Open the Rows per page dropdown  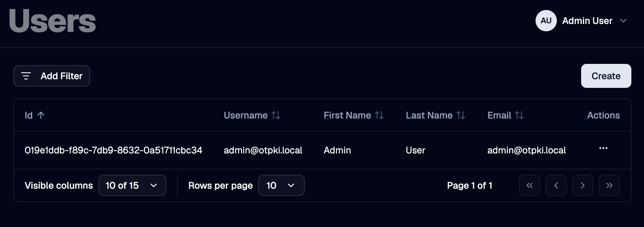[281, 185]
